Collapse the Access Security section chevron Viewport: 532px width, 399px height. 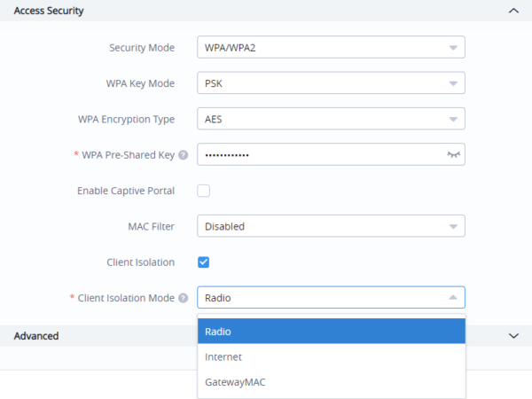[512, 11]
